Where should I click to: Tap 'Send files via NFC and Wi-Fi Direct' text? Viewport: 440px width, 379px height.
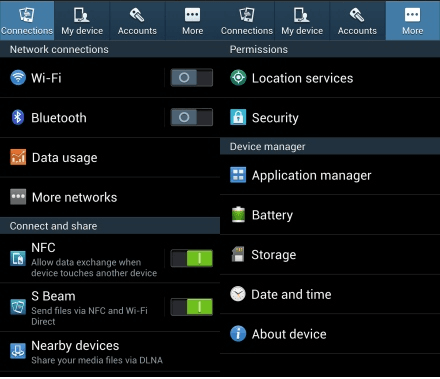(89, 316)
